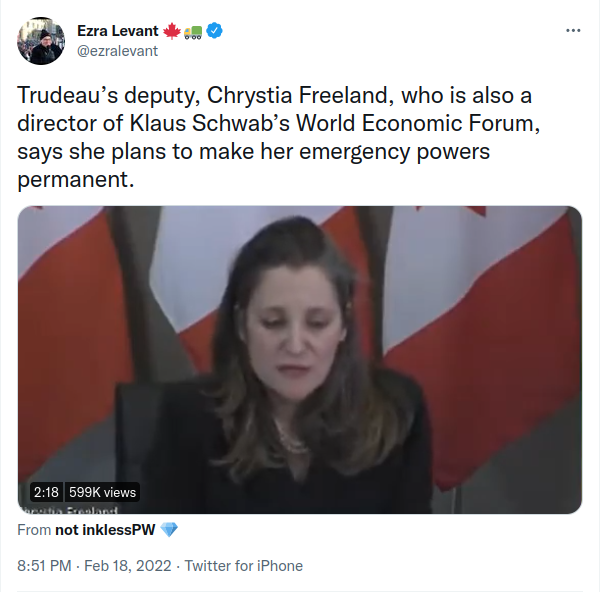
Task: Open the three-dot more options menu
Action: coord(573,31)
